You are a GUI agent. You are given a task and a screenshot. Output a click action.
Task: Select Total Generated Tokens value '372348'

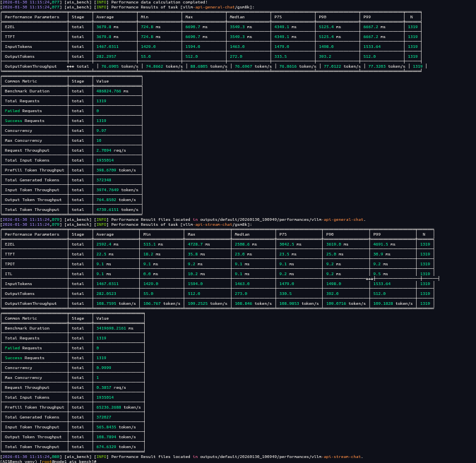pyautogui.click(x=104, y=180)
